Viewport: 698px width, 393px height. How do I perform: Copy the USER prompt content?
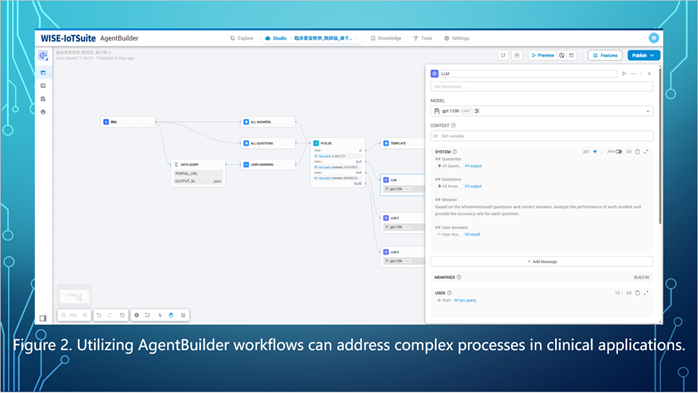pos(637,293)
